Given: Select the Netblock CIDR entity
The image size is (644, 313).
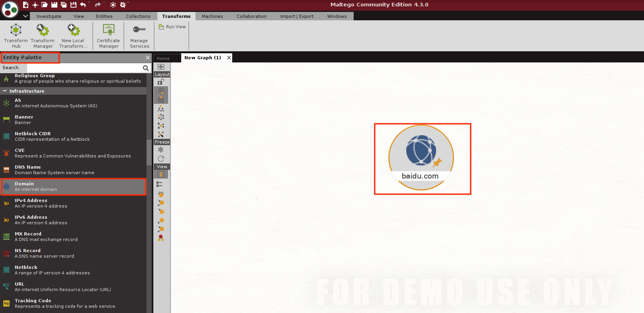Looking at the screenshot, I should click(73, 136).
